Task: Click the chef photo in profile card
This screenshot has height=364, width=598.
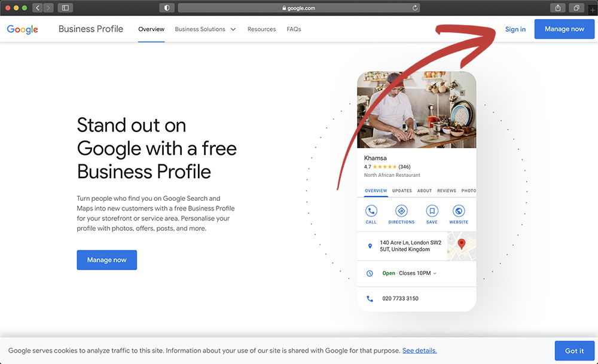Action: pos(416,110)
